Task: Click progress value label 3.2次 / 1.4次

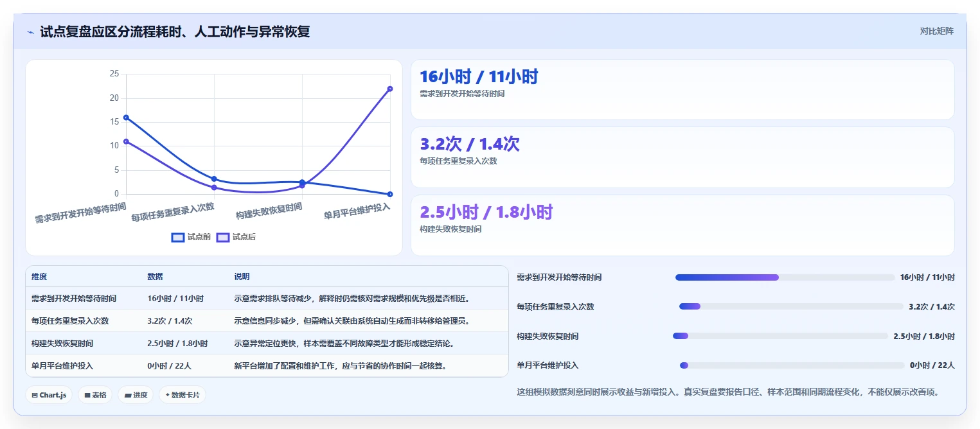Action: (x=932, y=307)
